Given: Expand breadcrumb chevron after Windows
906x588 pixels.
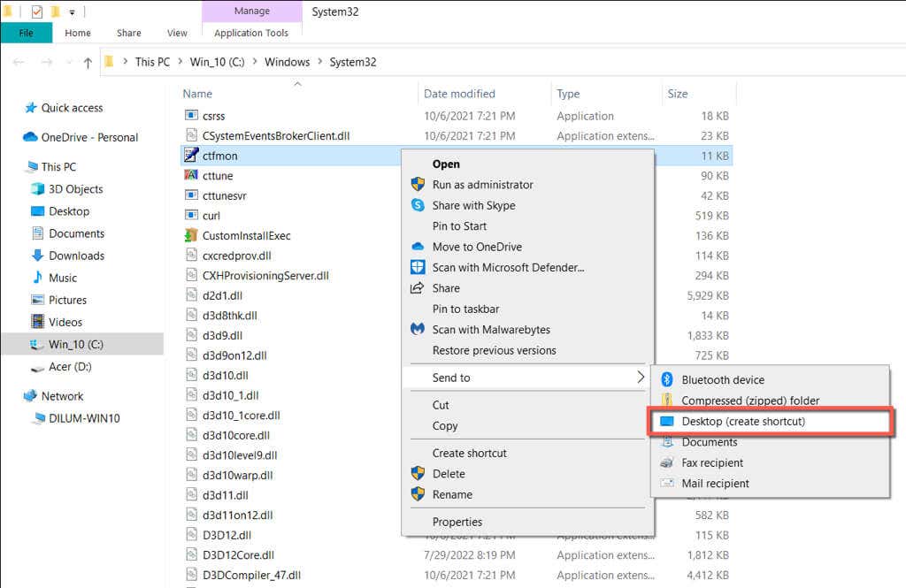Looking at the screenshot, I should [x=320, y=62].
